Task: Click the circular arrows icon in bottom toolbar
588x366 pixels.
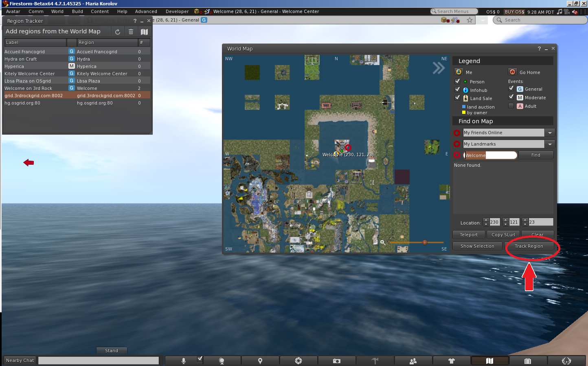Action: (x=566, y=361)
